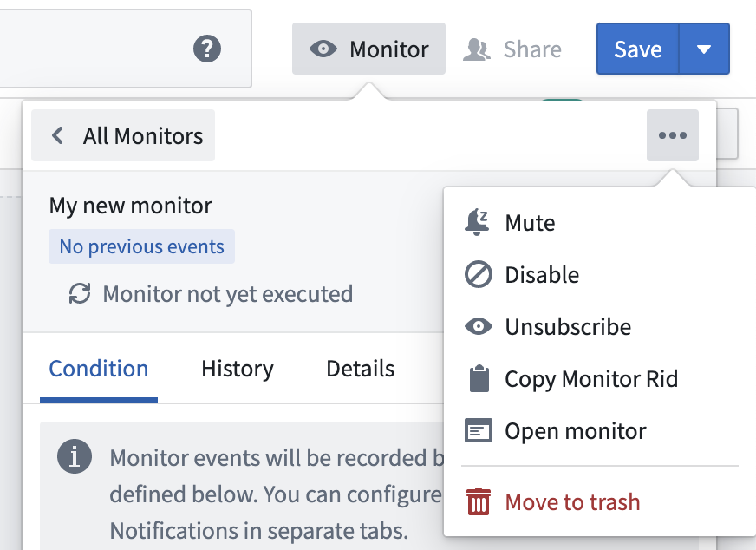Select Unsubscribe menu entry
756x550 pixels.
(x=599, y=327)
